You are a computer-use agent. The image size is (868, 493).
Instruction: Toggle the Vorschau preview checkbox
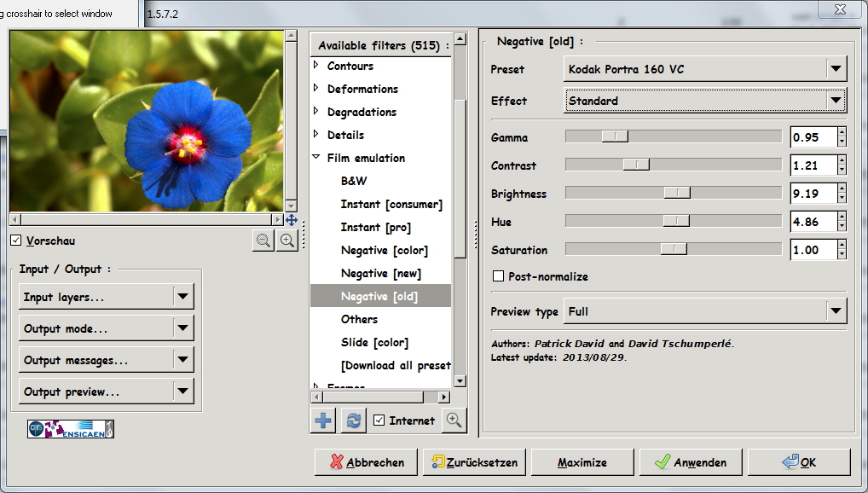(x=16, y=241)
